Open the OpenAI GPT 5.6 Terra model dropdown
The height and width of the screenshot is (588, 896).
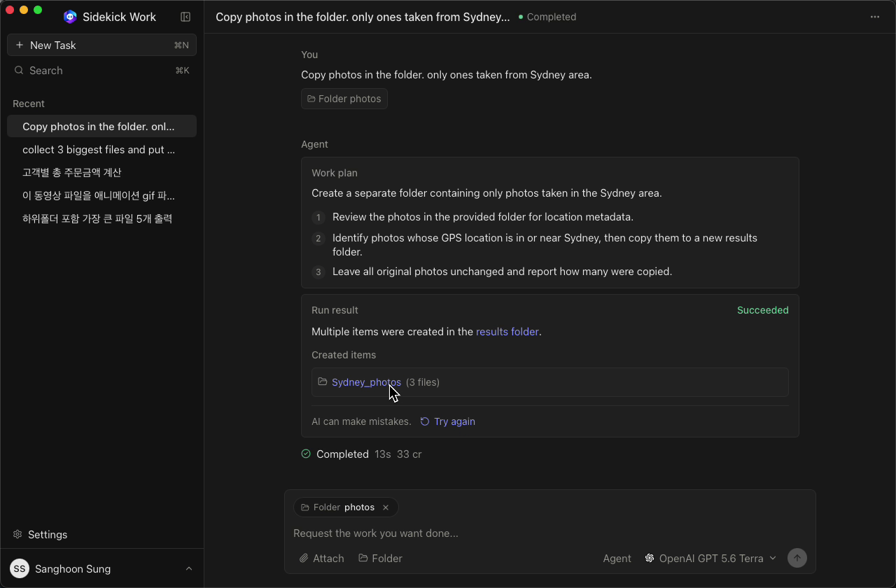click(710, 558)
